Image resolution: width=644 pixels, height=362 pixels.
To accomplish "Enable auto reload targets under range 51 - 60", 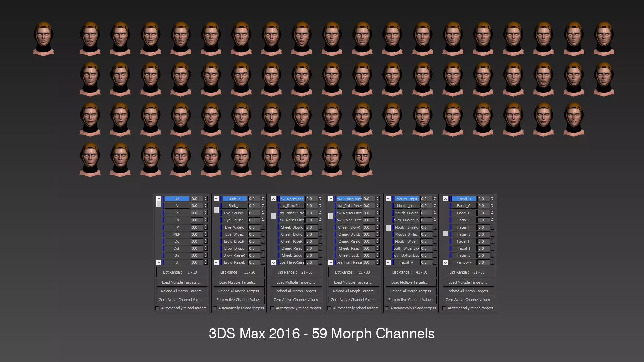I will (444, 308).
